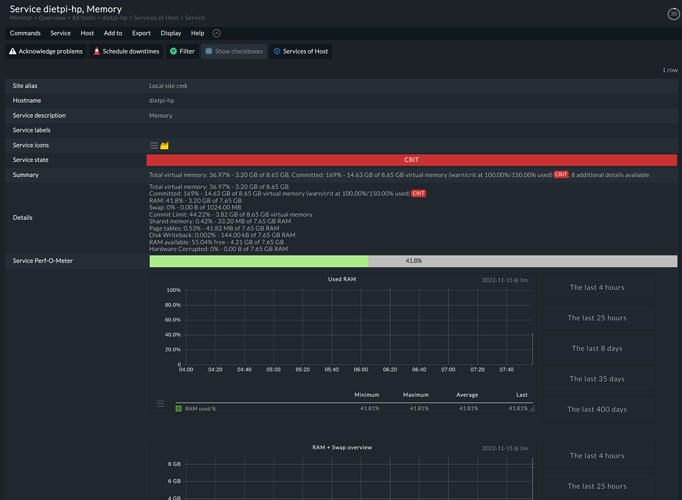Click the RAM available detail line
This screenshot has width=682, height=500.
[216, 242]
